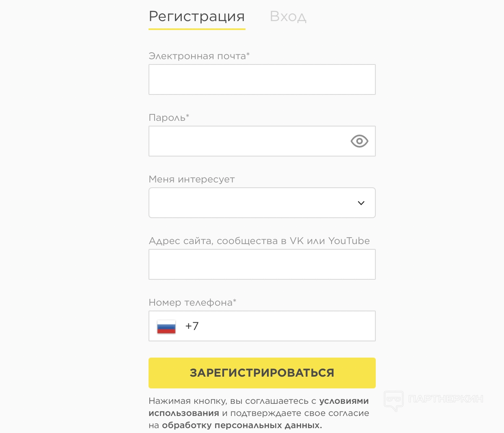
Task: Open the обработку персональных данных link
Action: (242, 425)
